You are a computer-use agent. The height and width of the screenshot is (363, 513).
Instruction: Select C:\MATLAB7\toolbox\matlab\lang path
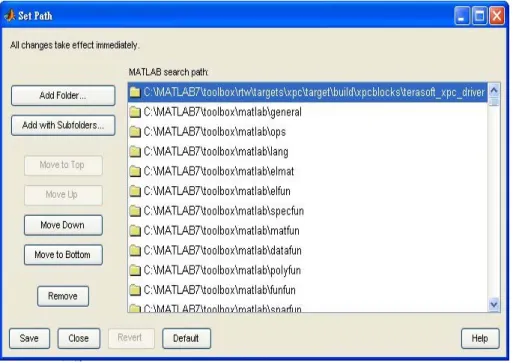coord(307,152)
